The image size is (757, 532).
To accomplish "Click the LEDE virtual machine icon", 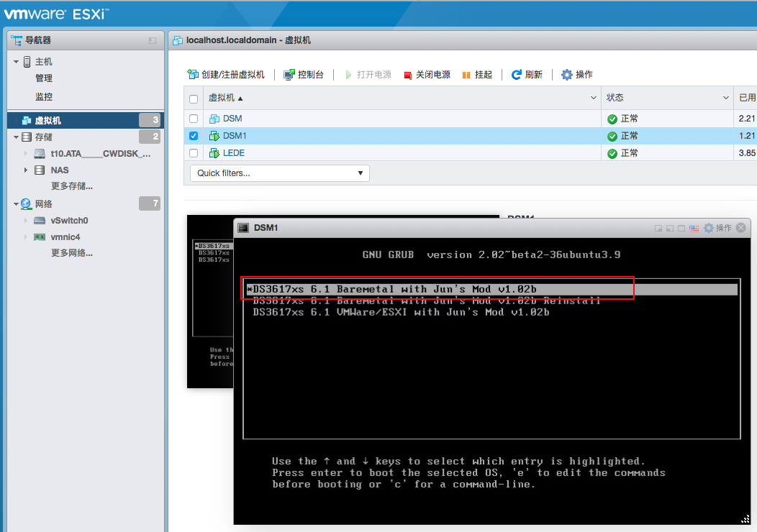I will pos(214,153).
